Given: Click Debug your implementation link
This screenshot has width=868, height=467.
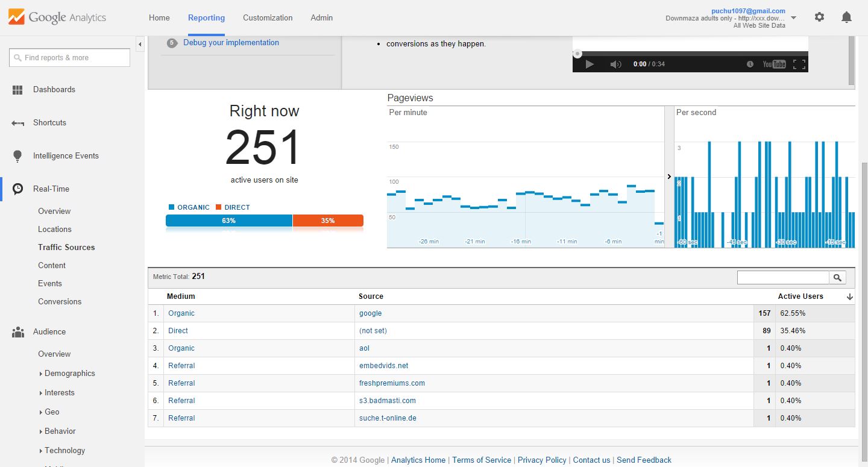Looking at the screenshot, I should pos(231,43).
